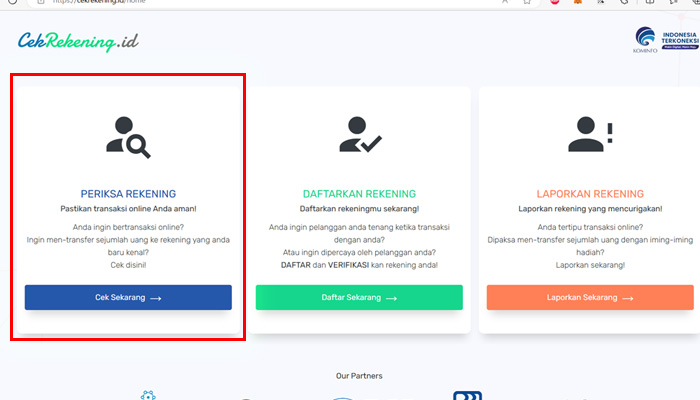Click the text 'Daftarkan rekeningmu sekarang!'
This screenshot has width=700, height=400.
(359, 208)
